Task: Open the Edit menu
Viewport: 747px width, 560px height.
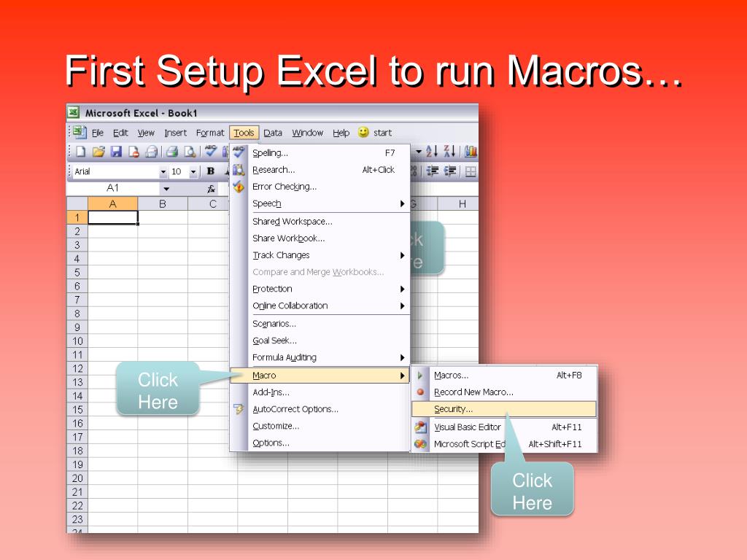Action: 120,133
